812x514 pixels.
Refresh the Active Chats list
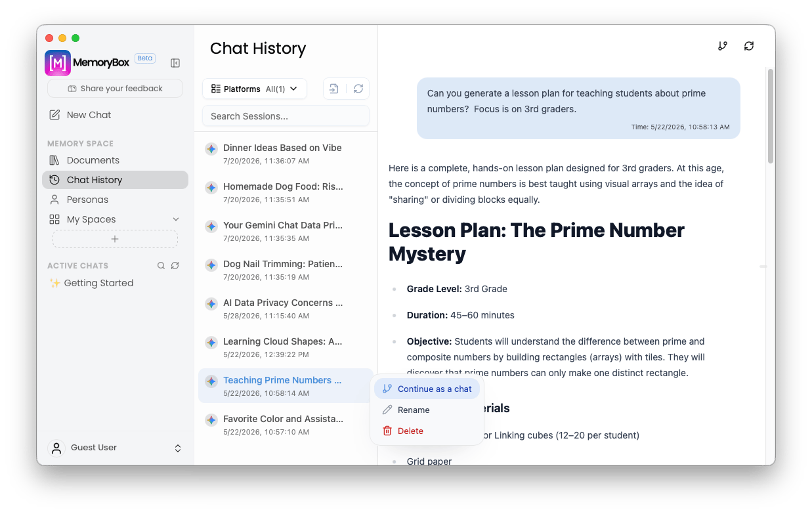(175, 266)
